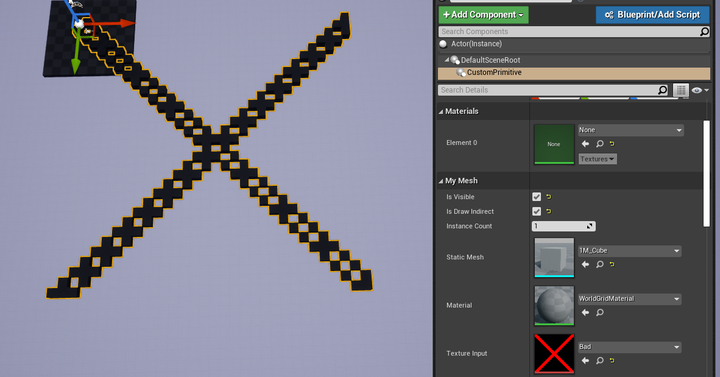Reset Texture Input to default
Image resolution: width=720 pixels, height=377 pixels.
click(x=612, y=360)
